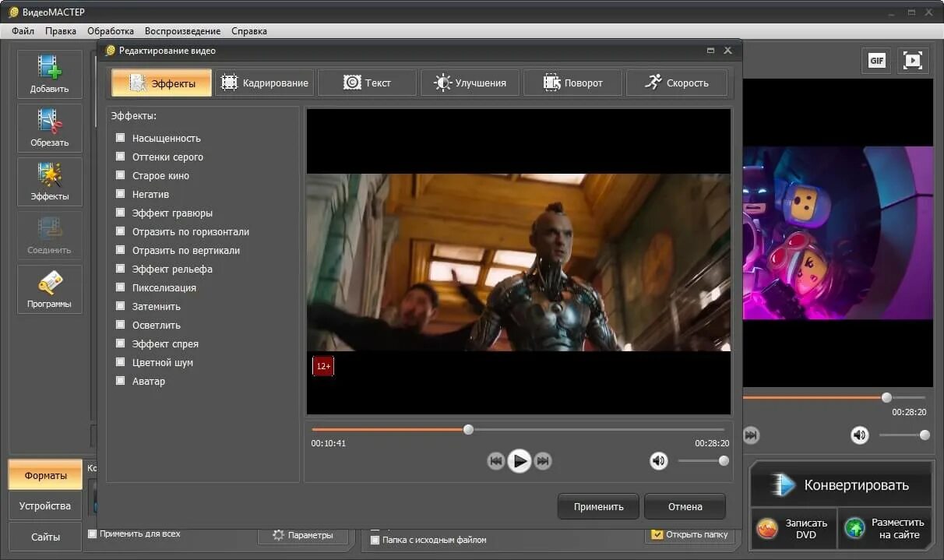Image resolution: width=944 pixels, height=560 pixels.
Task: Click the video preview in editing dialog
Action: (519, 262)
